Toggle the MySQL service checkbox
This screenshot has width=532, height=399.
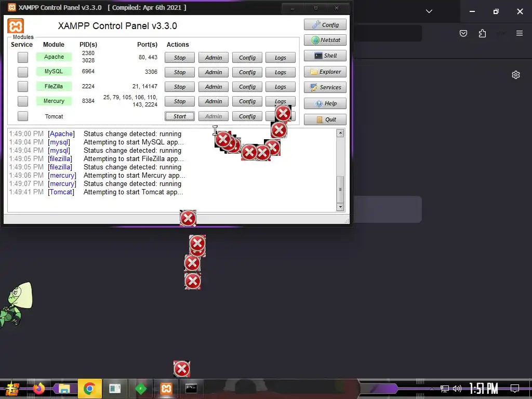pos(23,72)
